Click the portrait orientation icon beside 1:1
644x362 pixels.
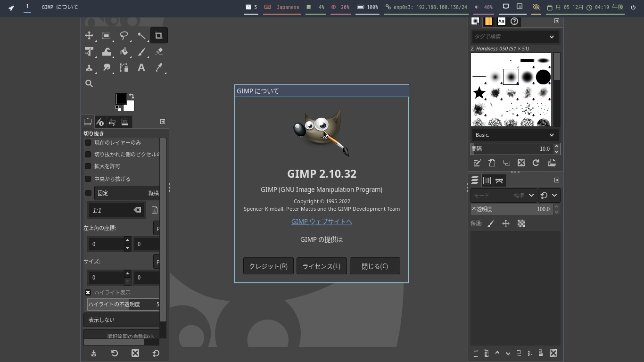(x=155, y=210)
